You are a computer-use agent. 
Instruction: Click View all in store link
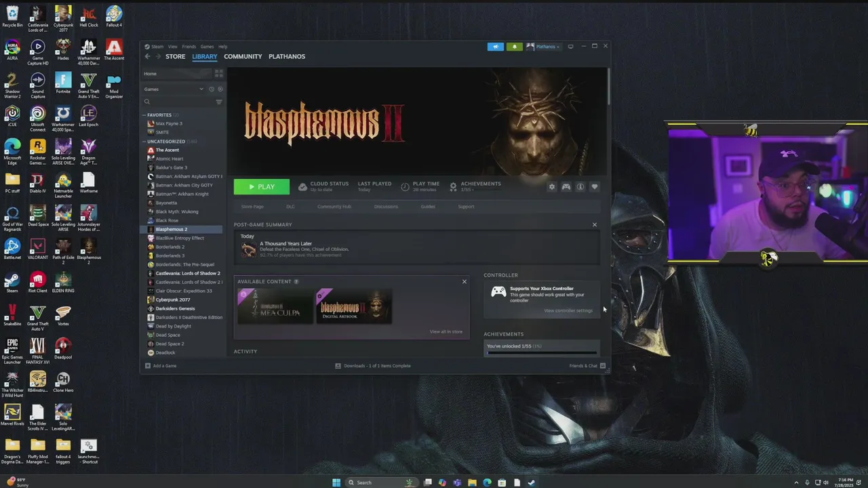446,332
